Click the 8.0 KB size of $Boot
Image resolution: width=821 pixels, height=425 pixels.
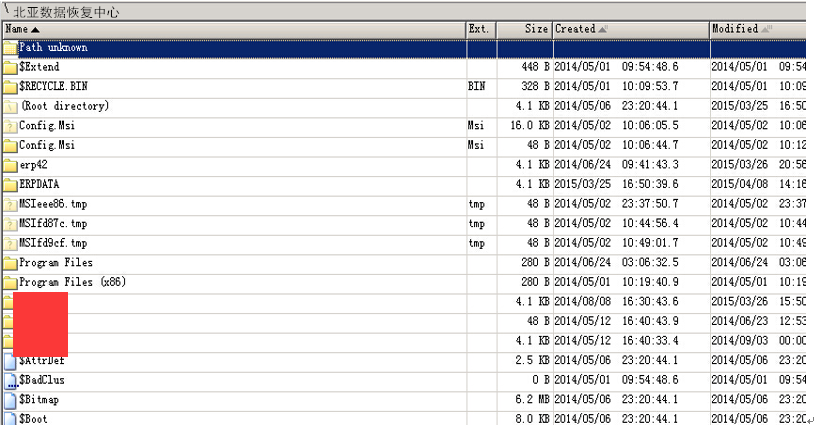coord(532,419)
